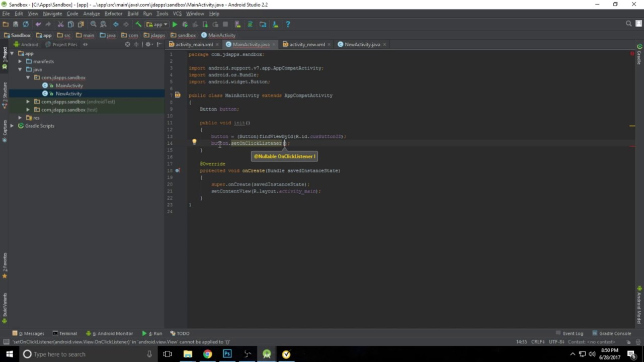Run the app with the green play button

(x=175, y=24)
